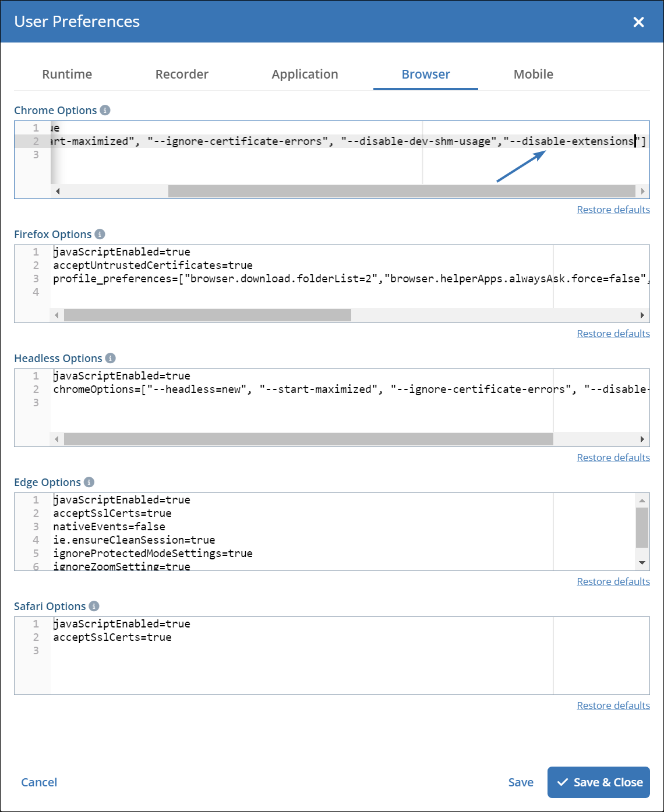Click the Edge Options info icon
The image size is (664, 812).
[x=89, y=482]
